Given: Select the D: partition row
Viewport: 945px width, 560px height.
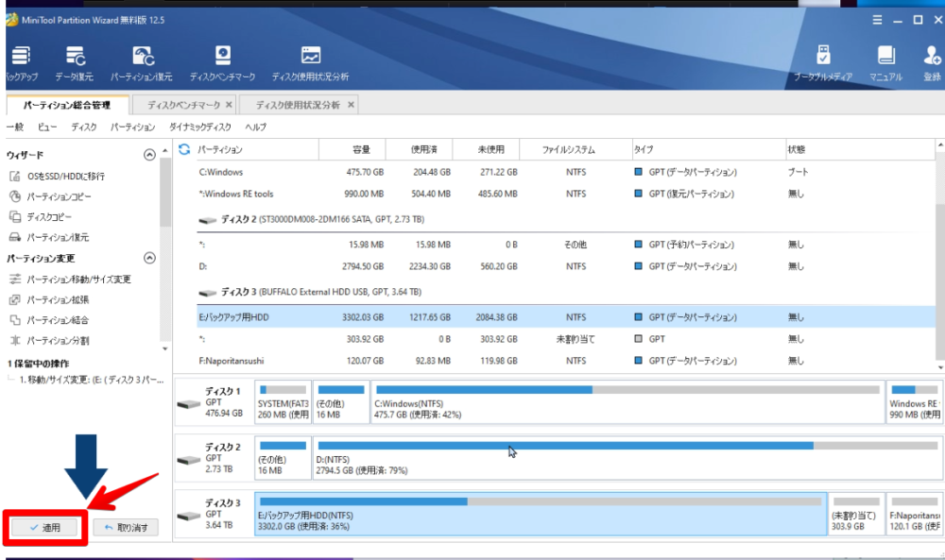Looking at the screenshot, I should click(566, 266).
